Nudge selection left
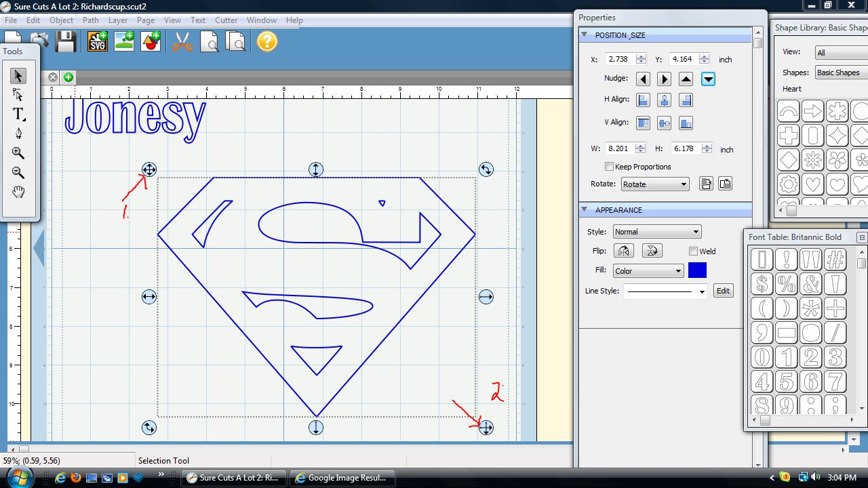The width and height of the screenshot is (868, 488). [x=644, y=79]
